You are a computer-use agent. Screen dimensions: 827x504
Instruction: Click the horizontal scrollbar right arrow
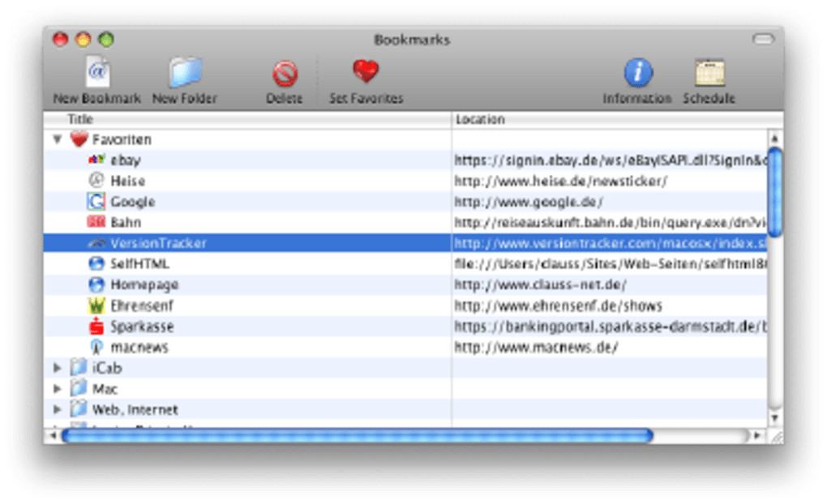pos(757,435)
